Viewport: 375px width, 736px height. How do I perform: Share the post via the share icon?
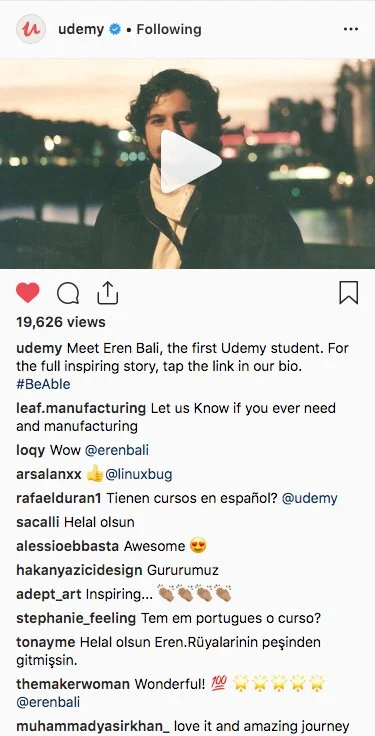pyautogui.click(x=107, y=293)
